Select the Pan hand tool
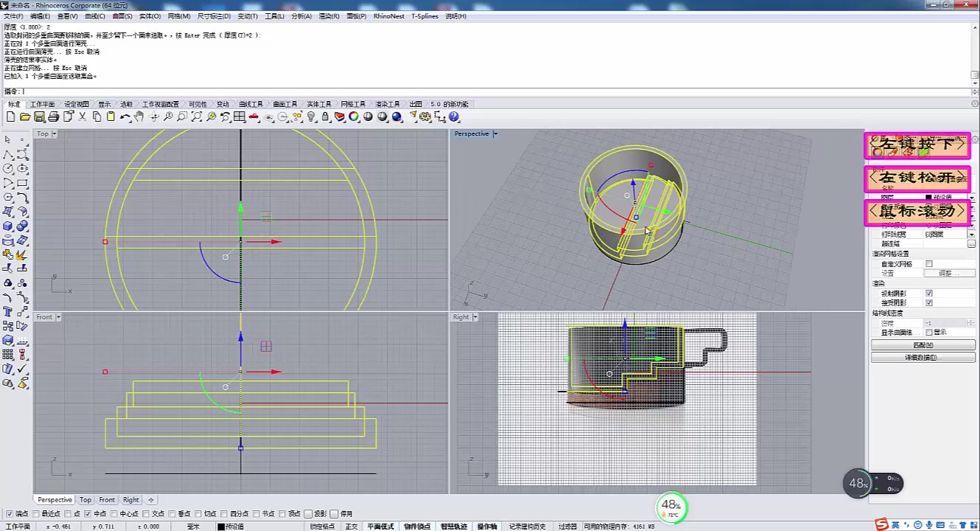The image size is (980, 531). pos(139,117)
